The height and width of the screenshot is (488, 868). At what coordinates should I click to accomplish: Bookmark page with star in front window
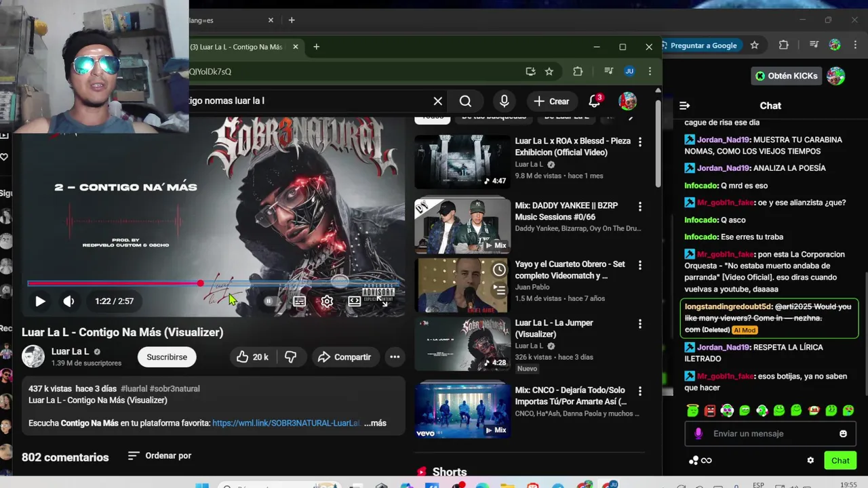549,71
